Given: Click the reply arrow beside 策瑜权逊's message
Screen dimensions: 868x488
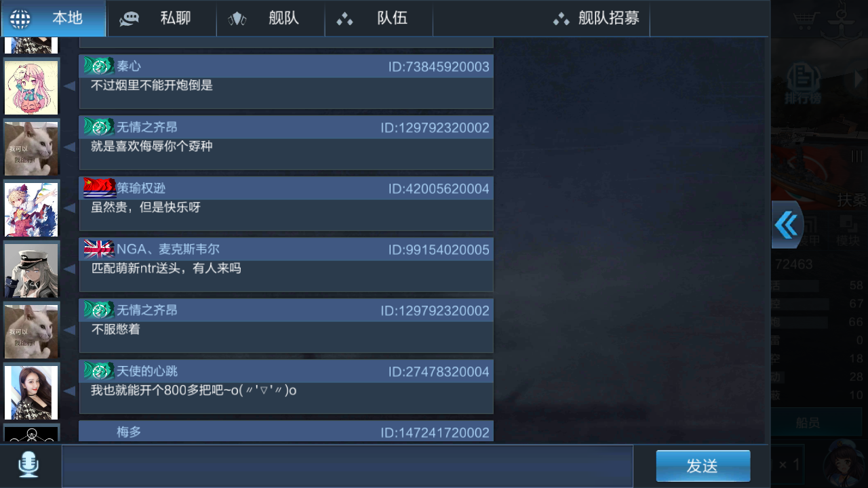Looking at the screenshot, I should click(69, 208).
